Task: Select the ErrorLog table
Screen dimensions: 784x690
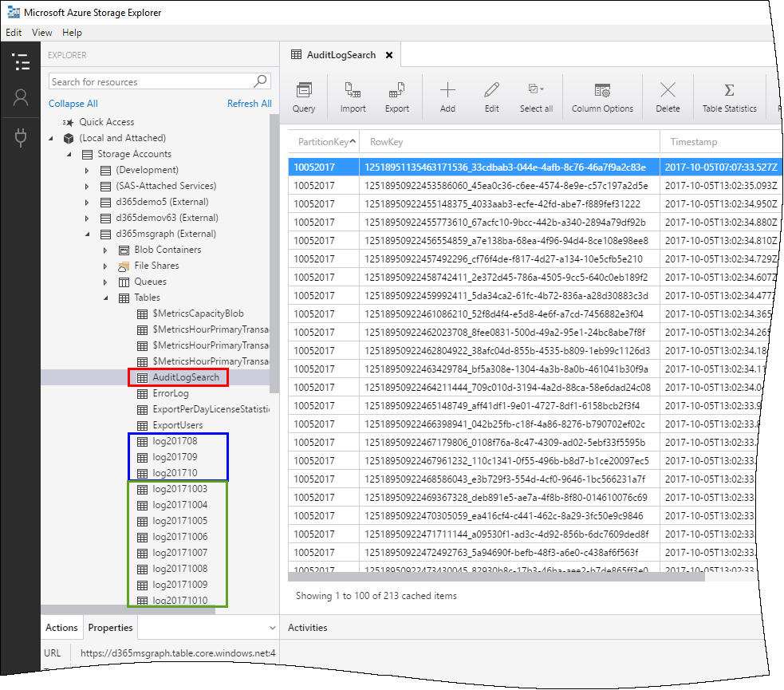Action: point(170,393)
